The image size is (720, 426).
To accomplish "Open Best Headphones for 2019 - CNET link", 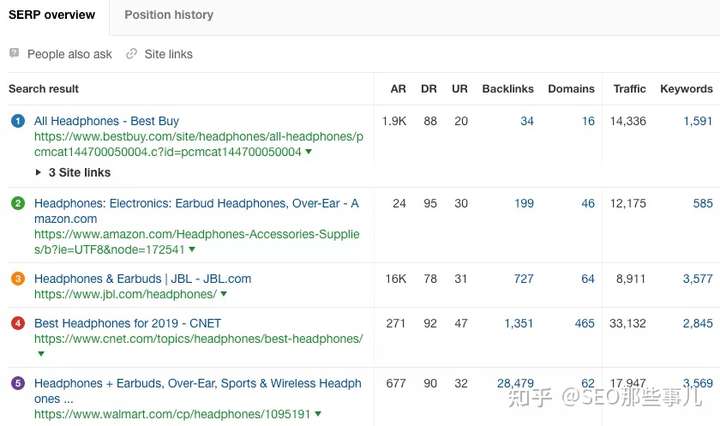I will coord(128,323).
